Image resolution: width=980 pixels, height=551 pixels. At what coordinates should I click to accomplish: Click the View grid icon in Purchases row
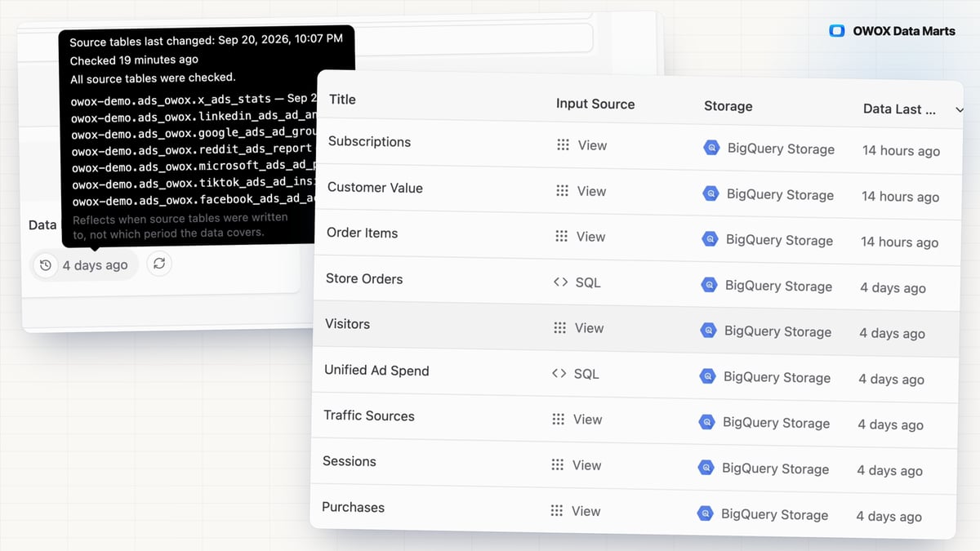click(x=556, y=510)
